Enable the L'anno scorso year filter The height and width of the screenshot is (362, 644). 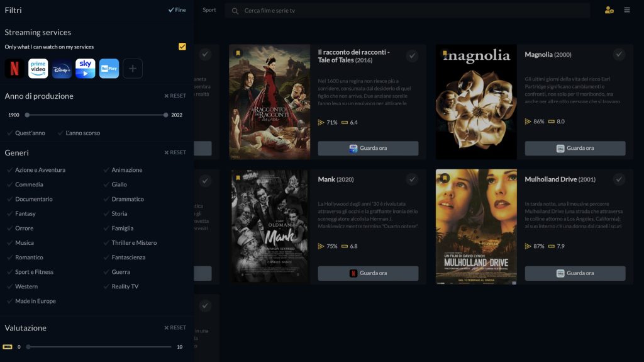coord(79,133)
